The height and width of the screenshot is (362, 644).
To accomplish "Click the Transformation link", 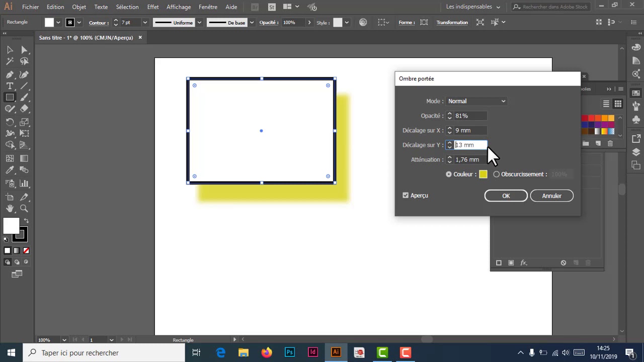I will pyautogui.click(x=452, y=23).
